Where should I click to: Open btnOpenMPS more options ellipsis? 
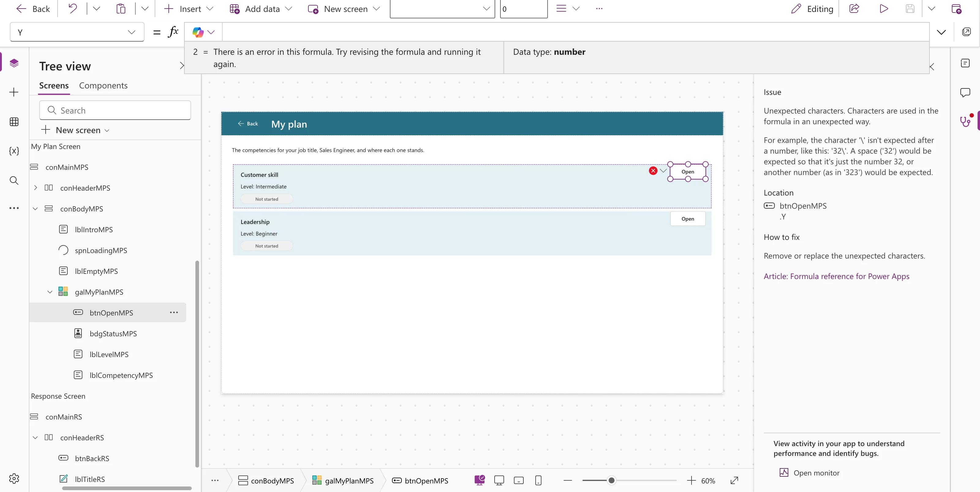pos(174,312)
